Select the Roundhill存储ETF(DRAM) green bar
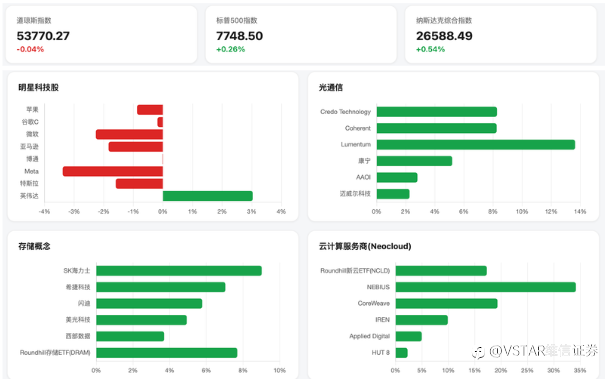Image resolution: width=605 pixels, height=379 pixels. 167,353
